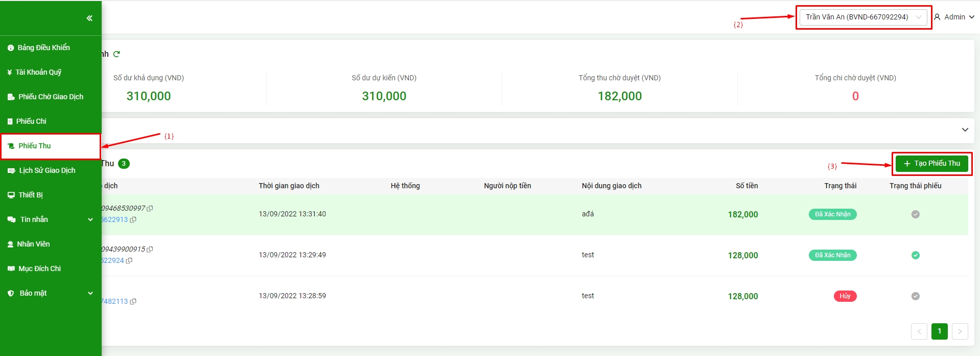Viewport: 980px width, 356px height.
Task: Open the Trần Văn An account dropdown
Action: [863, 17]
